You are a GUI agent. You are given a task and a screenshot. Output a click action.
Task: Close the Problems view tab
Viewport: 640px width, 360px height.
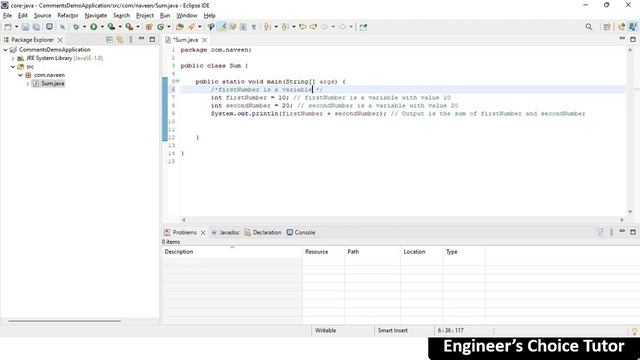click(203, 233)
